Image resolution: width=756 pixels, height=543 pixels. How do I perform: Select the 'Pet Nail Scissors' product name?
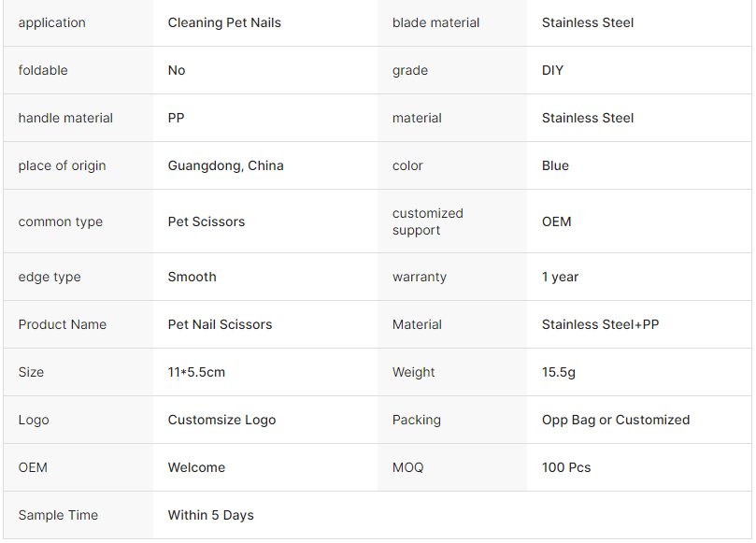click(x=220, y=324)
